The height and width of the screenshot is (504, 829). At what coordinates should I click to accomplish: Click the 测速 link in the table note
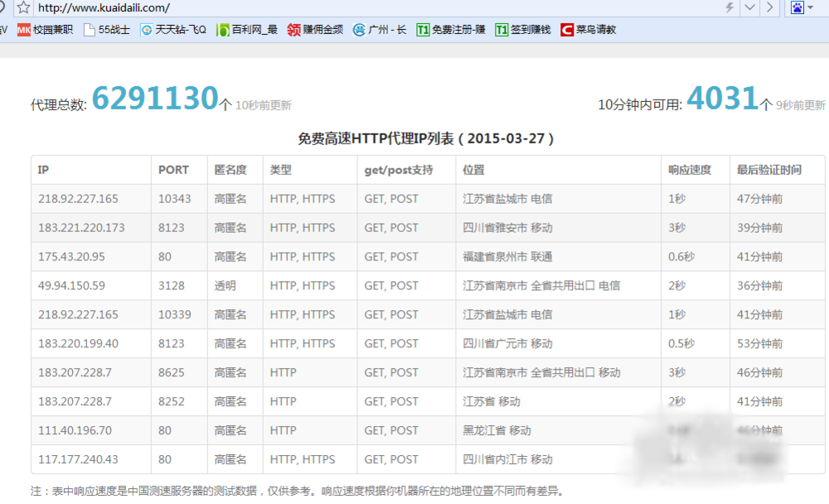click(x=160, y=491)
